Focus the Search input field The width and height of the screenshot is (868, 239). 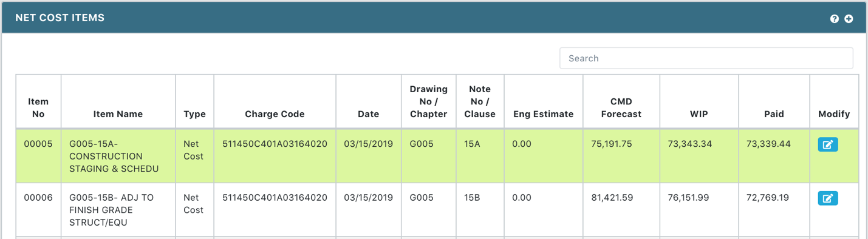point(706,58)
